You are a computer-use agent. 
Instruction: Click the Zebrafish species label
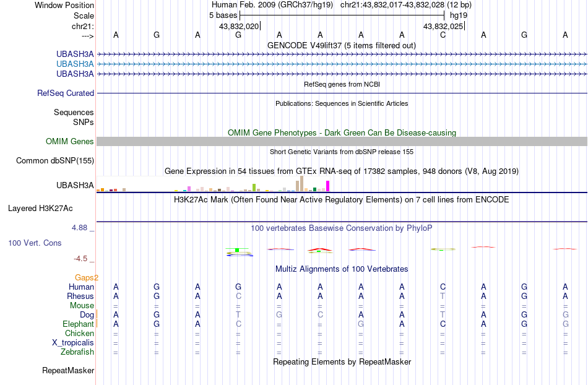77,352
